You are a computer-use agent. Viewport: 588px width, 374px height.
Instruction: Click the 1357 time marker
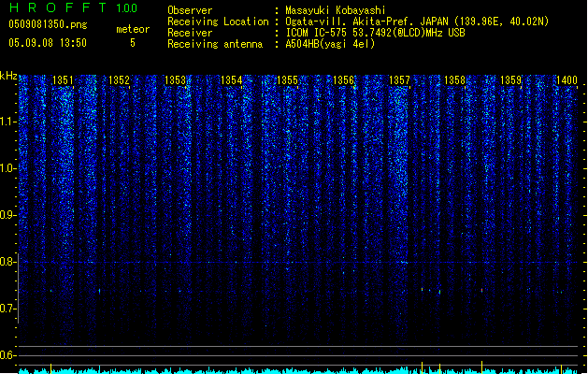click(399, 80)
